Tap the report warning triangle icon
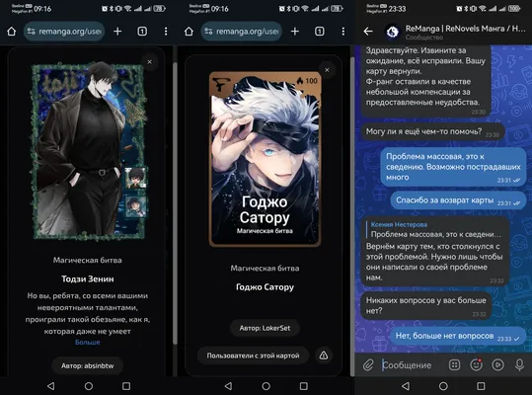Image resolution: width=532 pixels, height=395 pixels. [324, 355]
